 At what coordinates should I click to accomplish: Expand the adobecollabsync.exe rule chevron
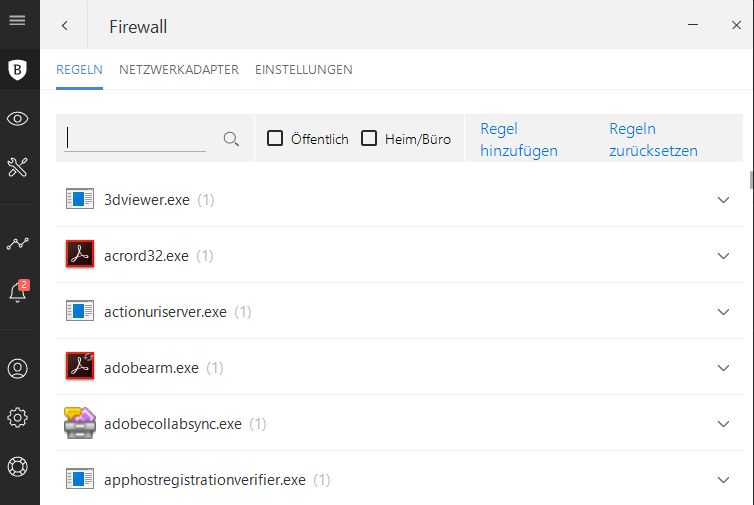coord(723,424)
